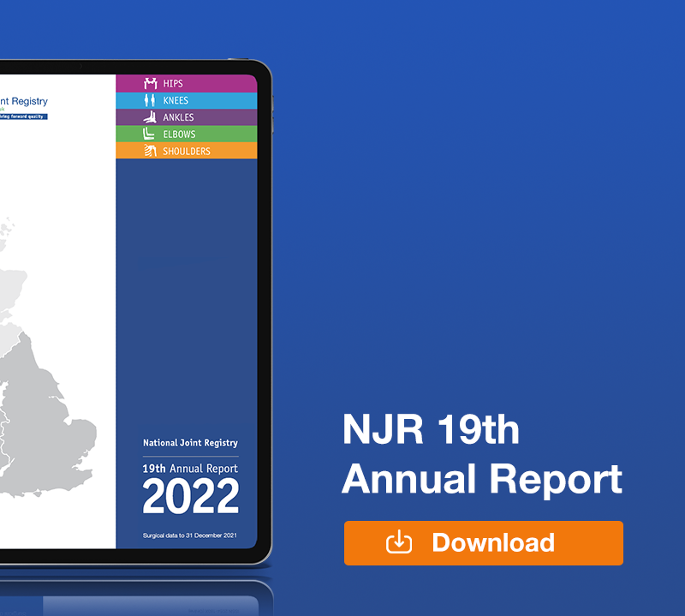Select the SHOULDERS label
Viewport: 685px width, 616px height.
click(x=186, y=152)
